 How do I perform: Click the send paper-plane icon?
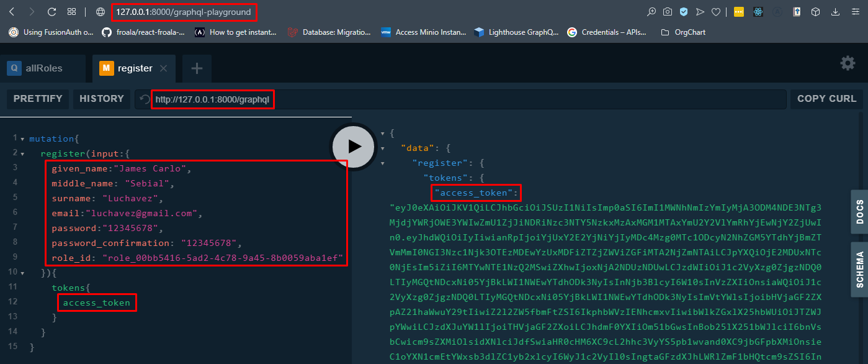(x=700, y=12)
